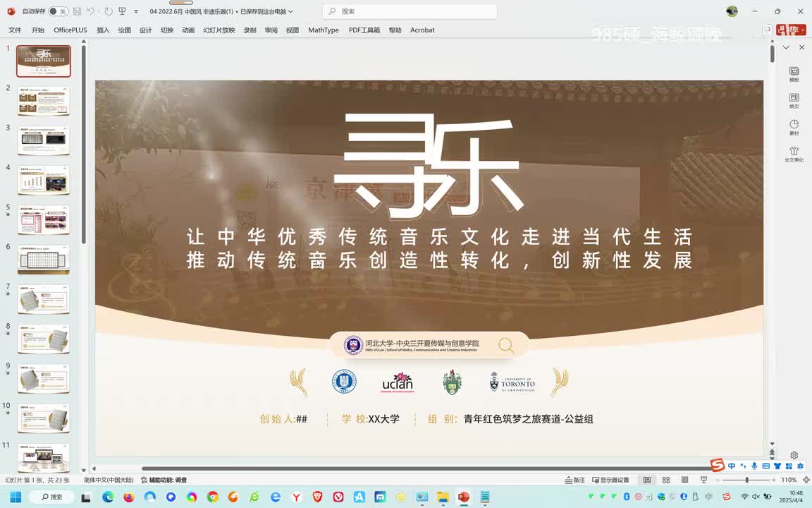Viewport: 812px width, 508px height.
Task: Close the OfficePLUS side panel
Action: pyautogui.click(x=801, y=47)
